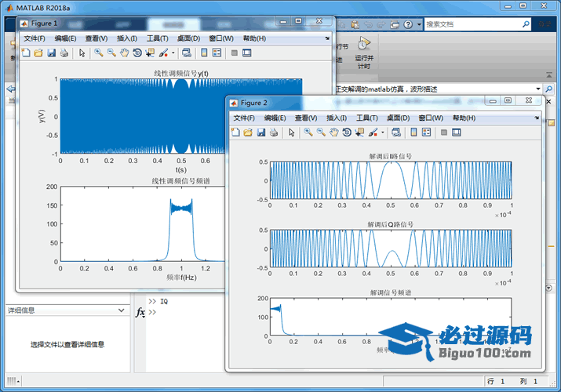Screen dimensions: 561x392
Task: Show Plot Tools icon in Figure 1
Action: pyautogui.click(x=247, y=53)
